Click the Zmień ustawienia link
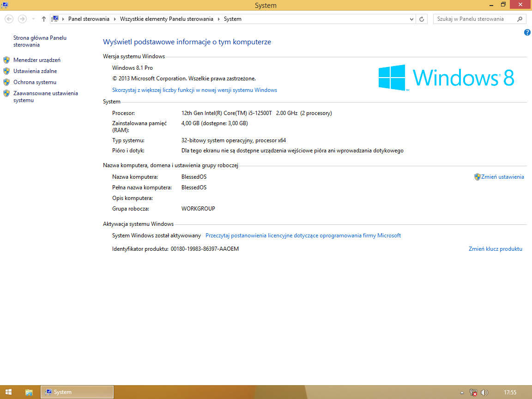This screenshot has width=532, height=399. (502, 177)
